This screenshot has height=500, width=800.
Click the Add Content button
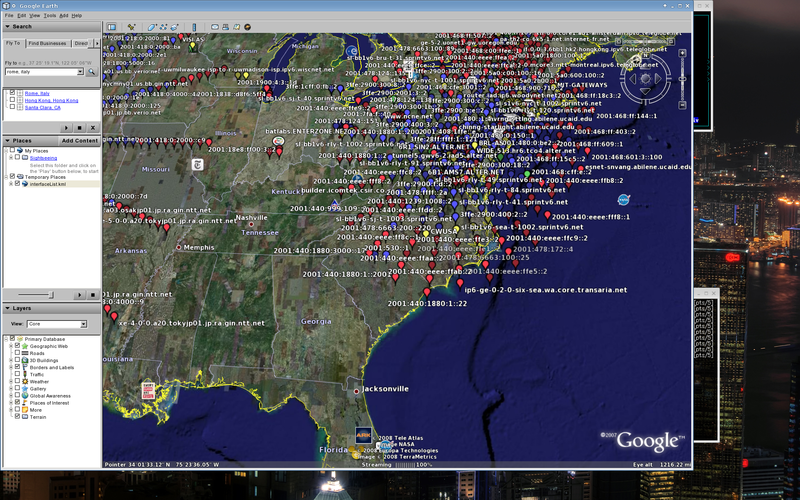coord(80,141)
